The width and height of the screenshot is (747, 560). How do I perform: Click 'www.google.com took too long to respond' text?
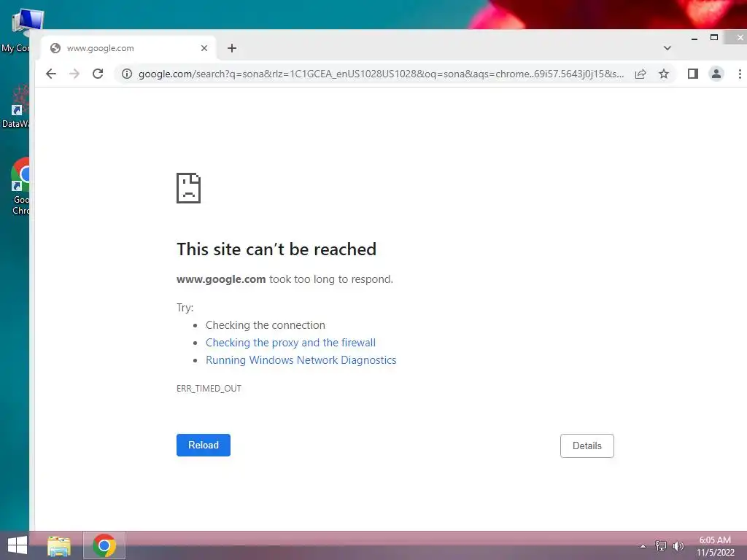pos(285,279)
